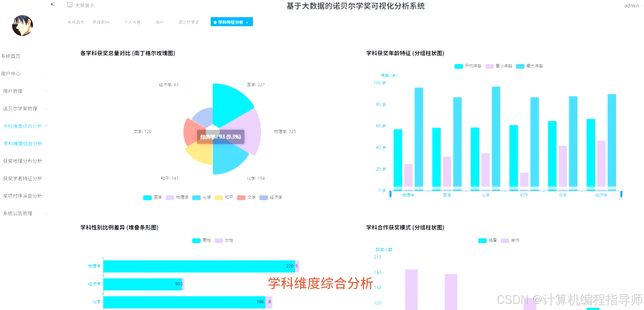Open 大屏展示 text link
The height and width of the screenshot is (310, 644).
click(x=85, y=6)
